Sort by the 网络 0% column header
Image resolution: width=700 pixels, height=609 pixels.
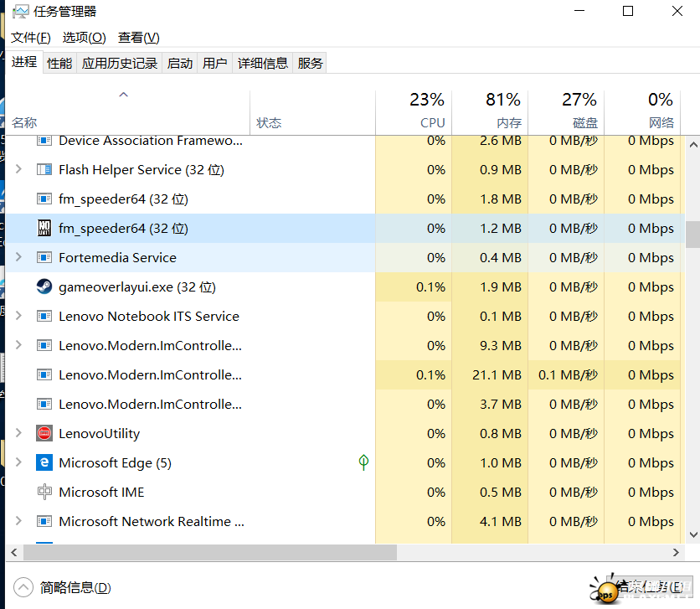tap(642, 112)
